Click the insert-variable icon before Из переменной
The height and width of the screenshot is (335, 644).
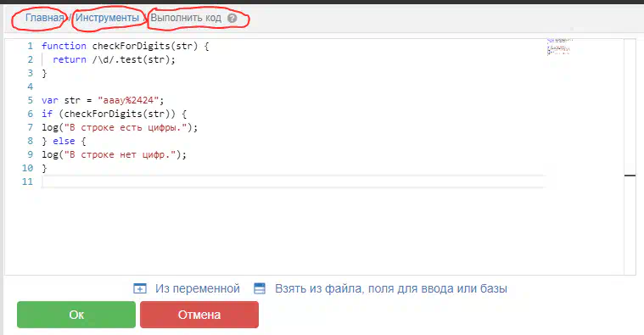tap(140, 288)
